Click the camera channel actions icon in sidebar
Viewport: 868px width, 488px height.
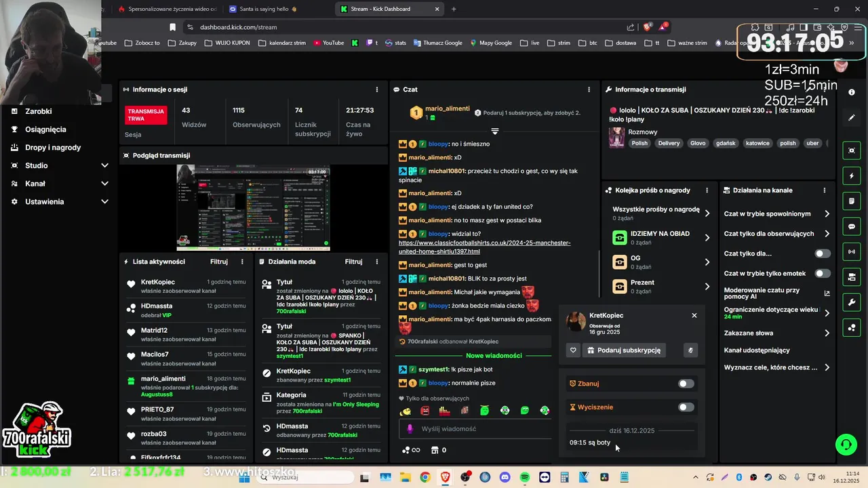(x=852, y=277)
